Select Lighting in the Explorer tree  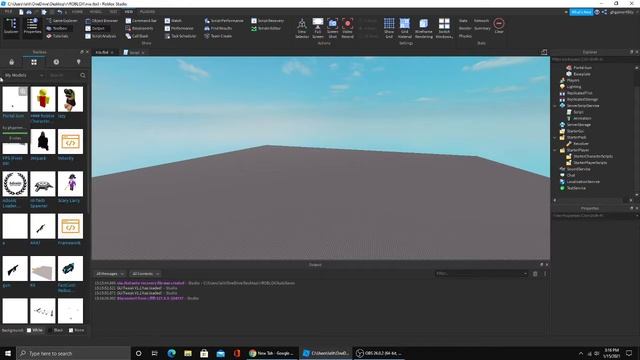[x=574, y=87]
